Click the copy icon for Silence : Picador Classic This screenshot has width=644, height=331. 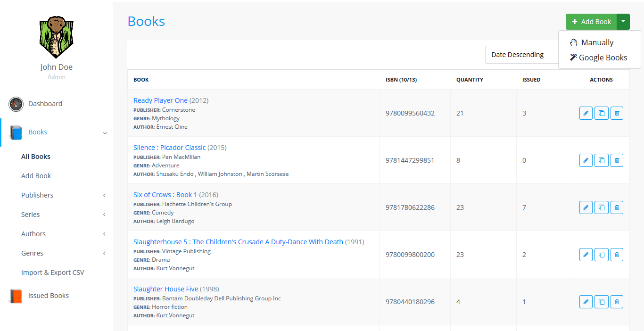[x=601, y=160]
